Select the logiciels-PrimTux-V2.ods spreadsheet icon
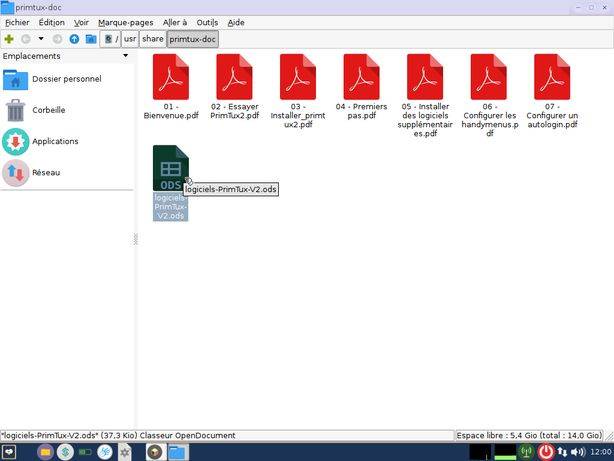This screenshot has height=461, width=614. pyautogui.click(x=171, y=168)
